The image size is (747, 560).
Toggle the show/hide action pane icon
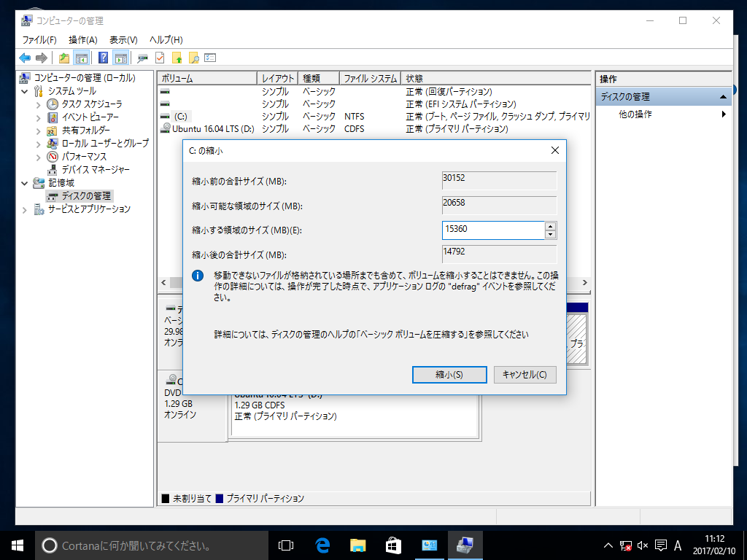coord(120,58)
